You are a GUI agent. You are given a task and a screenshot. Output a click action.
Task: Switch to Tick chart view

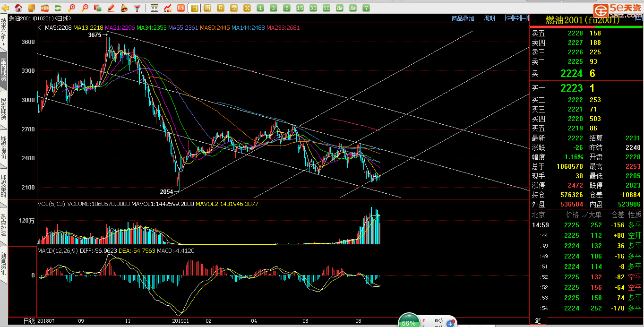pyautogui.click(x=181, y=8)
